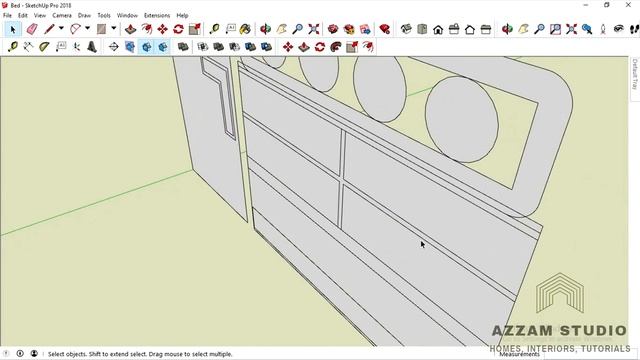Open the Draw menu
The height and width of the screenshot is (360, 640).
(84, 16)
